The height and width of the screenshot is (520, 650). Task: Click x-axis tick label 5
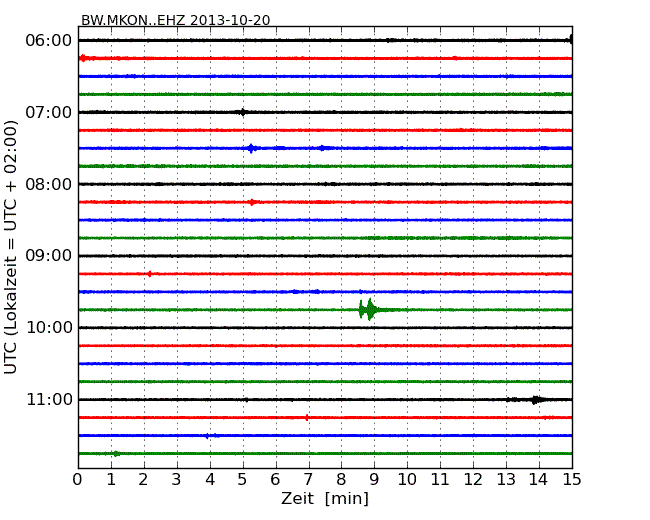(x=242, y=480)
